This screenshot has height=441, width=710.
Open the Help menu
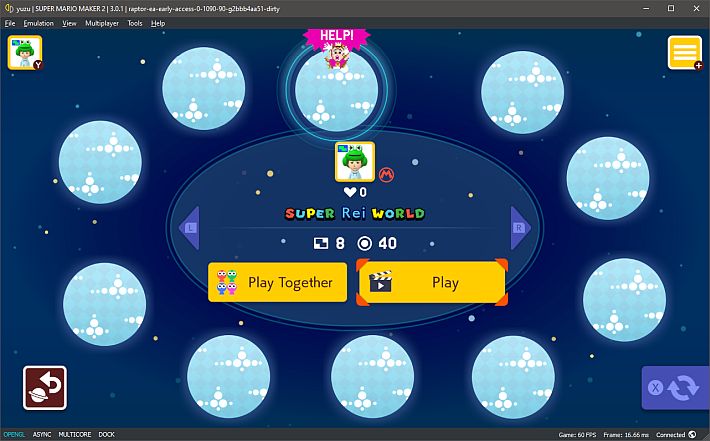(158, 23)
